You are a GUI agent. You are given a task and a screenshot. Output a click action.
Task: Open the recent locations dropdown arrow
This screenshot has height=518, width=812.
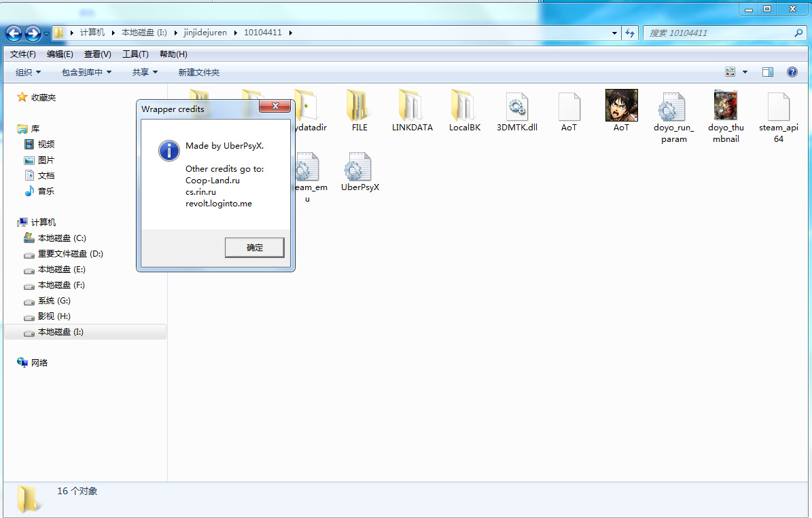[47, 34]
